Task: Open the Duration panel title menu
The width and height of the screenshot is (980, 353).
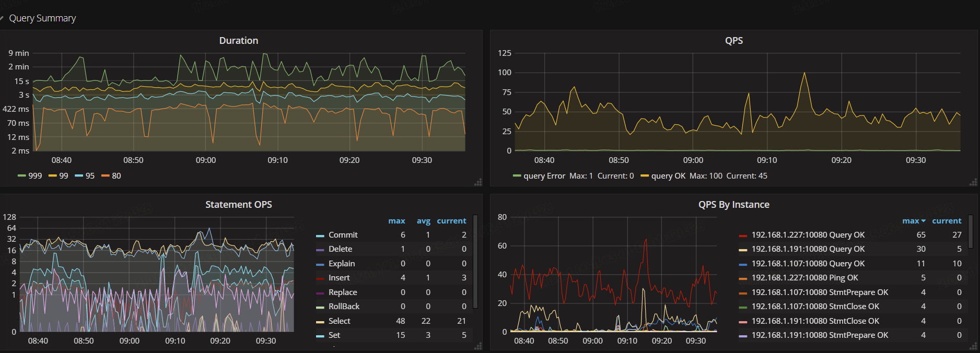Action: [x=238, y=41]
